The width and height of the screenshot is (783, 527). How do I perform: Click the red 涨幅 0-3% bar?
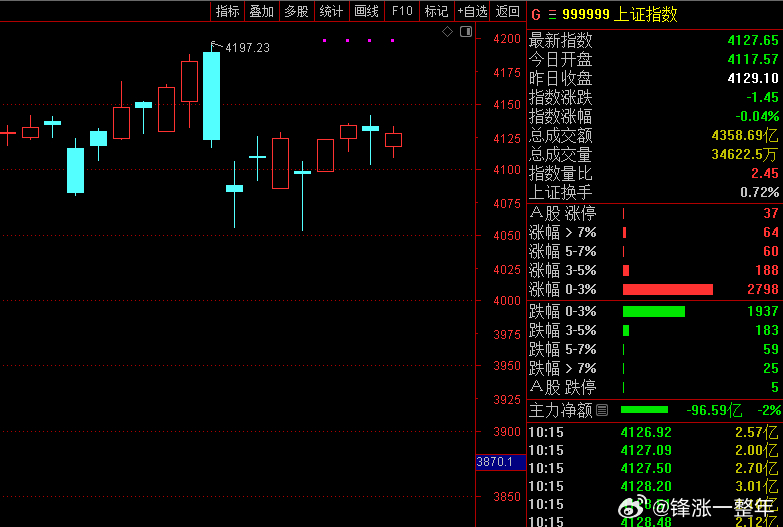(x=668, y=289)
